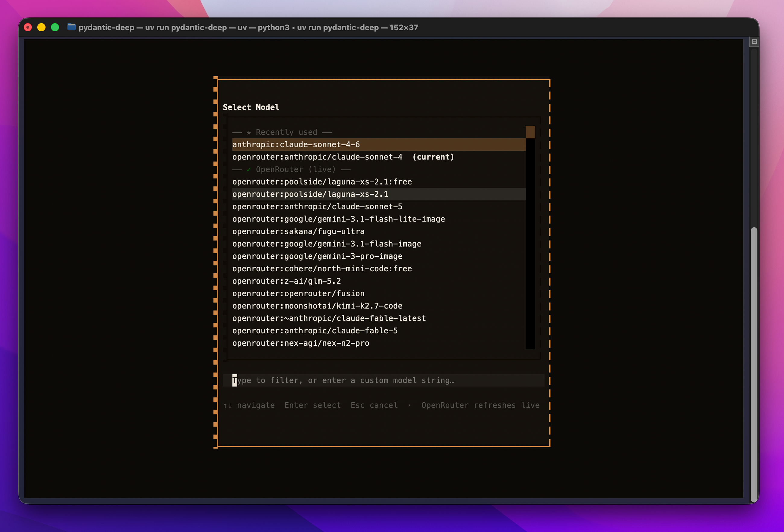Screen dimensions: 784x532
Task: Pick openrouter:nex-agi/nex-n2-pro model
Action: (x=378, y=343)
